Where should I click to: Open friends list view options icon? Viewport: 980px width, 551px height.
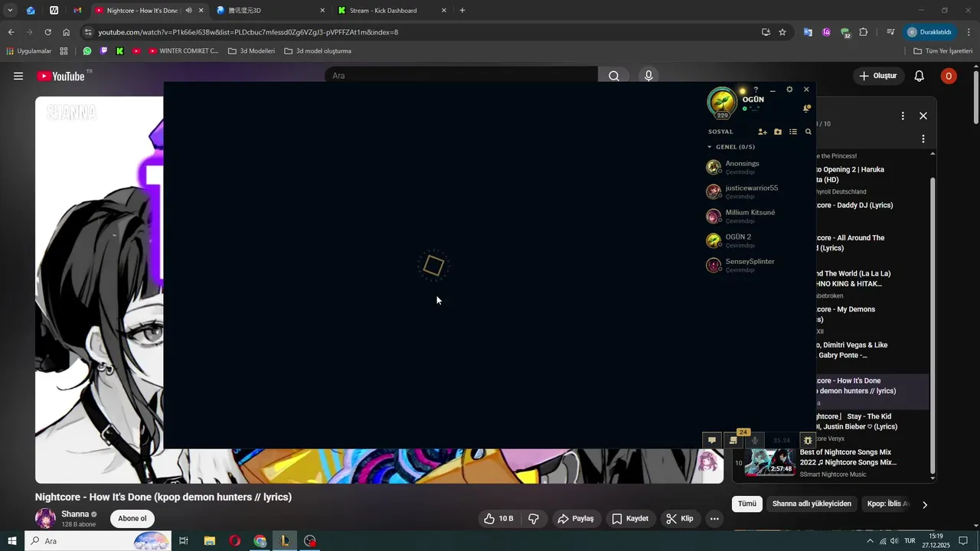pyautogui.click(x=793, y=132)
